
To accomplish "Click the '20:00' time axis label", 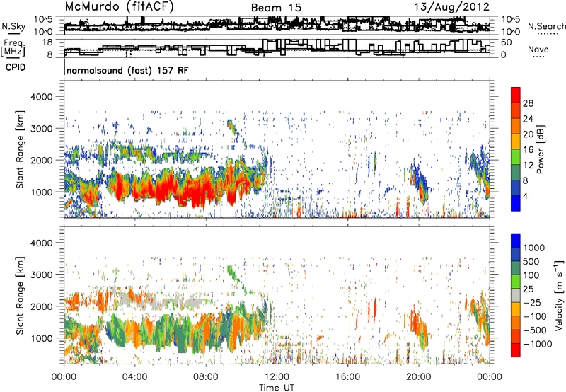I will click(x=418, y=377).
